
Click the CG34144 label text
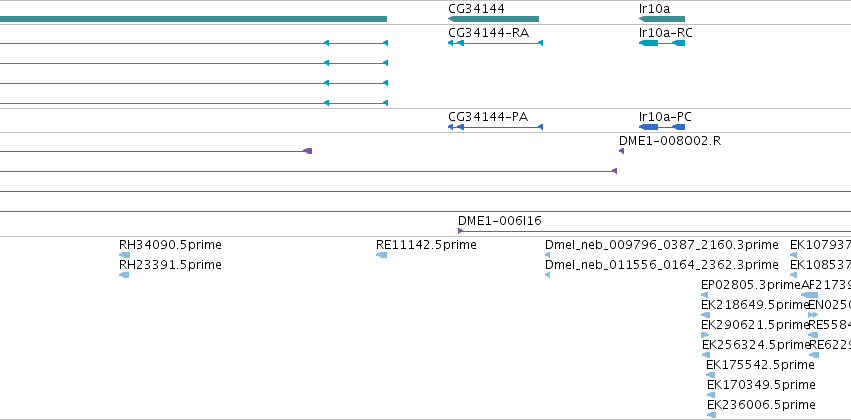tap(477, 9)
